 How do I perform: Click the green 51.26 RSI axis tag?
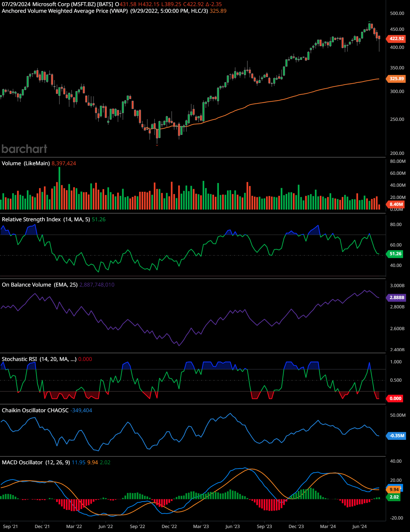395,254
